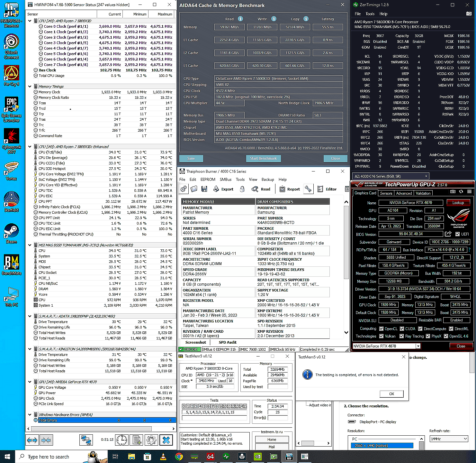
Task: Collapse Memory Timings group in HWiNFO
Action: click(30, 87)
